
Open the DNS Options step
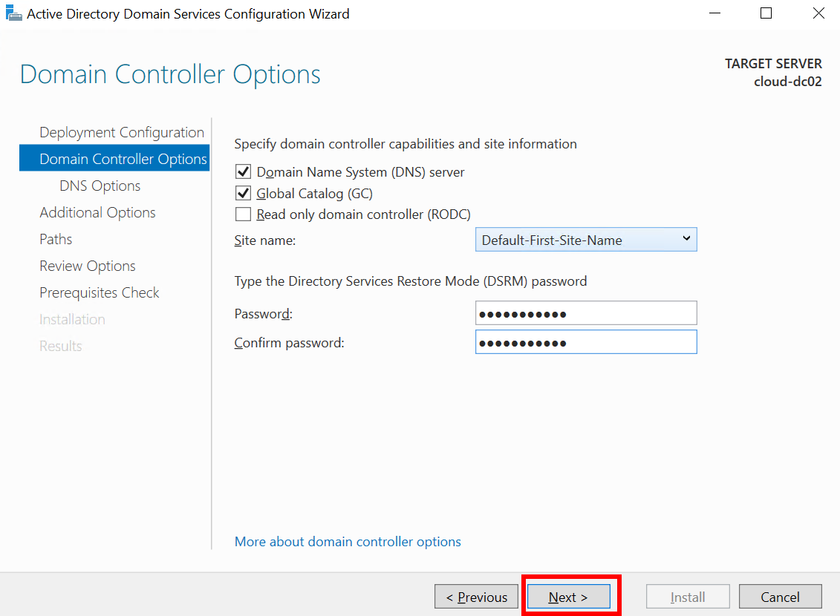[x=100, y=186]
